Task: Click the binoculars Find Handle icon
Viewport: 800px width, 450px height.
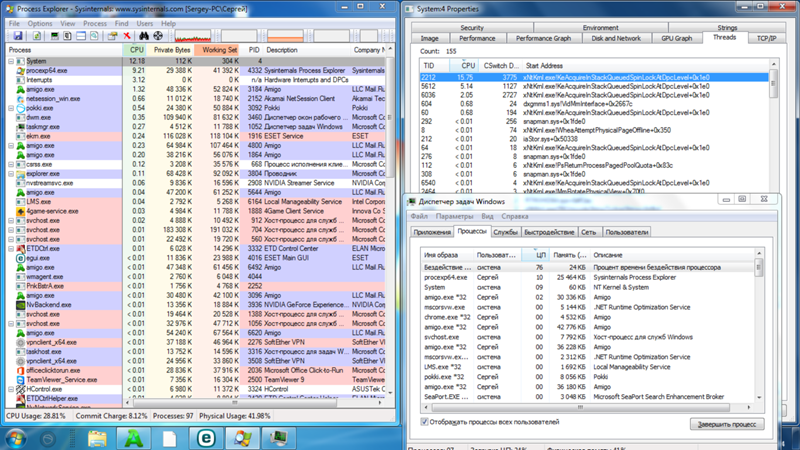Action: (144, 36)
